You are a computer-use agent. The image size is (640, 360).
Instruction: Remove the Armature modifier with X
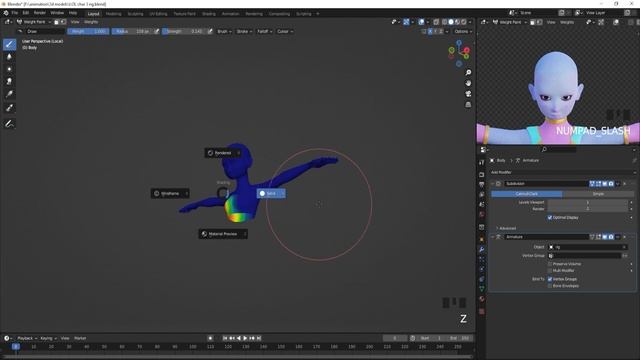pos(624,237)
